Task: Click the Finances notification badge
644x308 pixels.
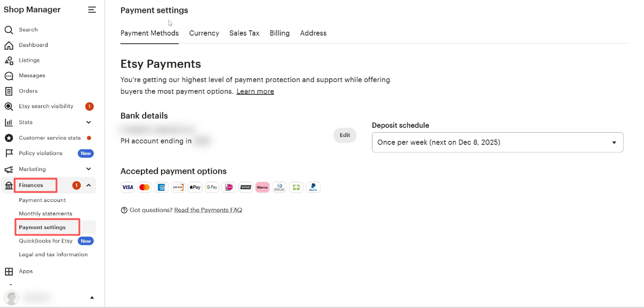Action: click(76, 185)
